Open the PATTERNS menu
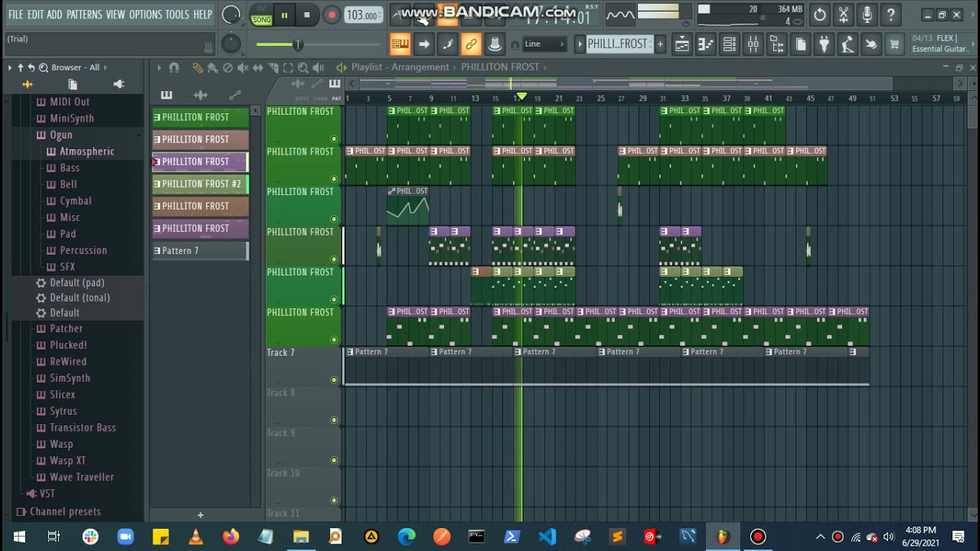 pyautogui.click(x=83, y=15)
